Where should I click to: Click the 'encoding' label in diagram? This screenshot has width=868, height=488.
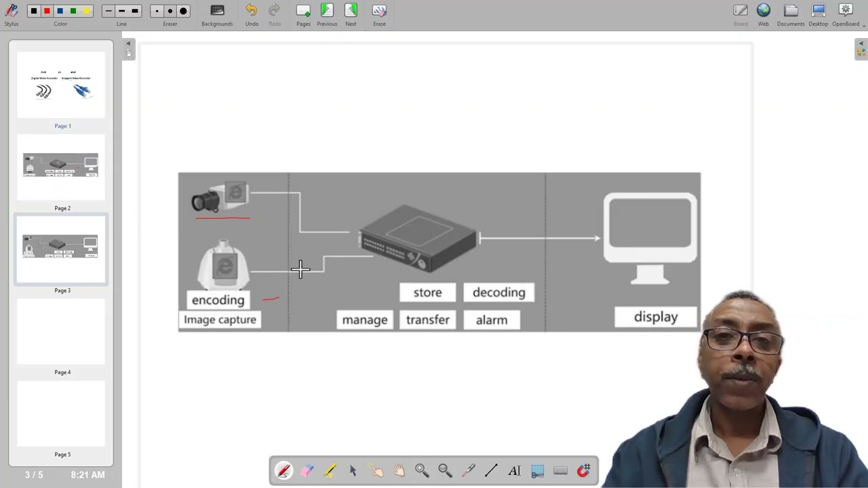coord(218,300)
